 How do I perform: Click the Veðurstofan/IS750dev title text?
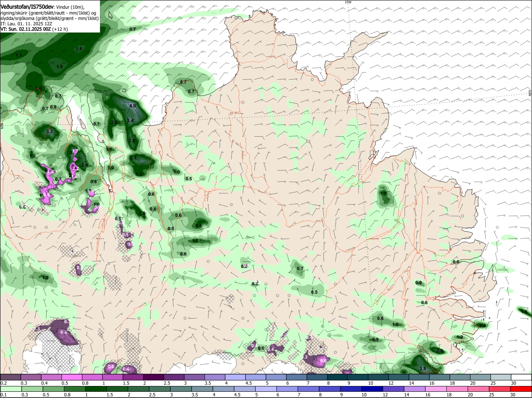tap(27, 7)
